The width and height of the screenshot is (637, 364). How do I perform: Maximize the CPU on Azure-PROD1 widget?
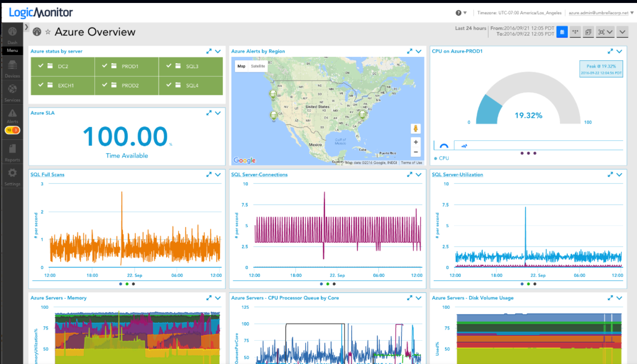tap(611, 51)
